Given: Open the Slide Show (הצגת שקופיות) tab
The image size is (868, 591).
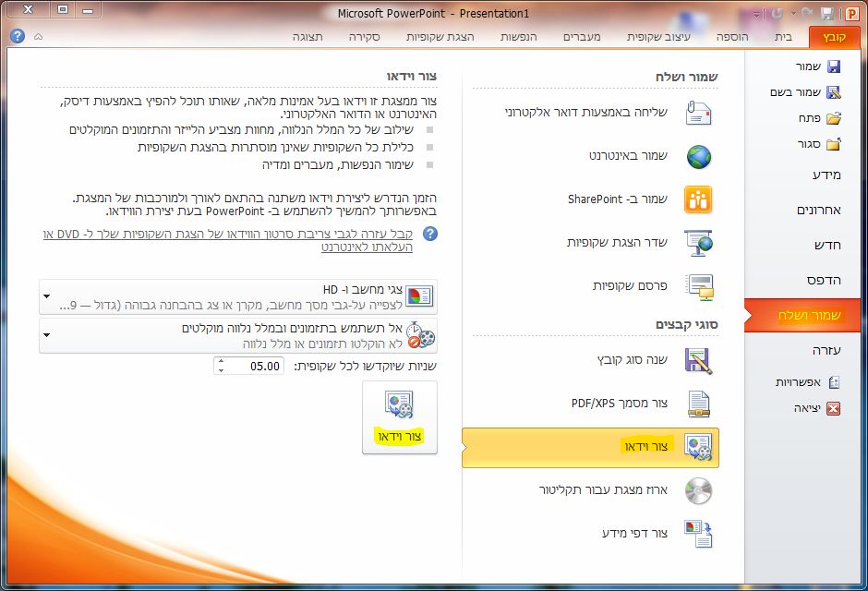Looking at the screenshot, I should (440, 37).
